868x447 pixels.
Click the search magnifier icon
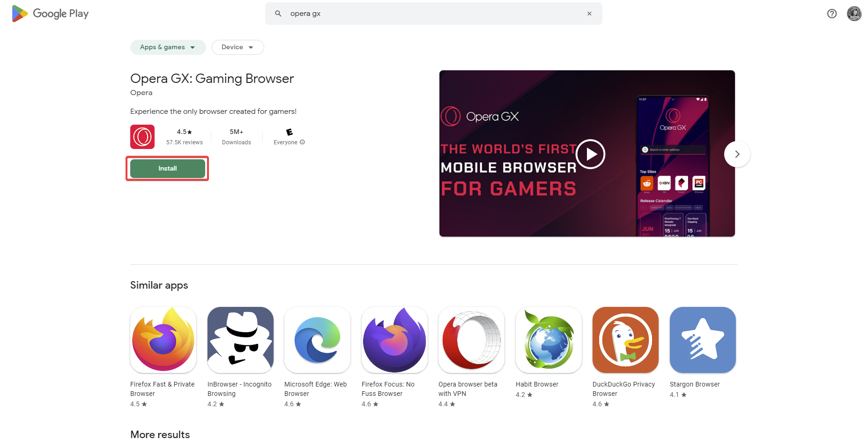tap(278, 14)
